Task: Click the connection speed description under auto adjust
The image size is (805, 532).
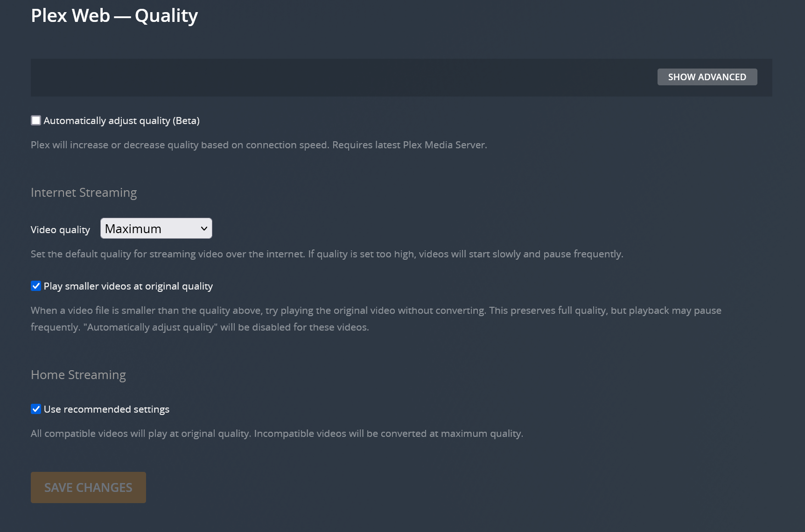Action: point(259,145)
